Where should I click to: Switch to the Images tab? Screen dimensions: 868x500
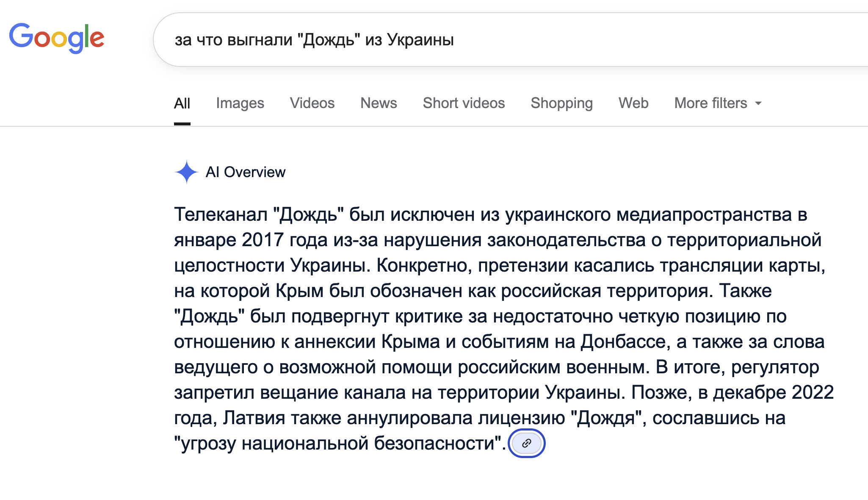pyautogui.click(x=240, y=103)
